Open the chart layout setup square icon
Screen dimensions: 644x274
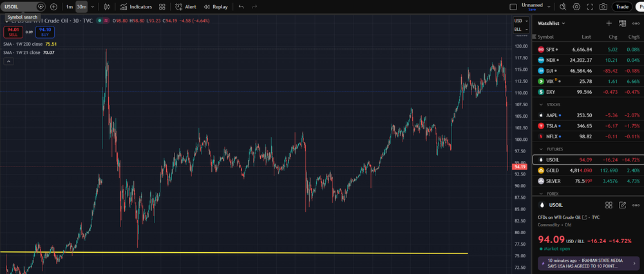pyautogui.click(x=513, y=6)
